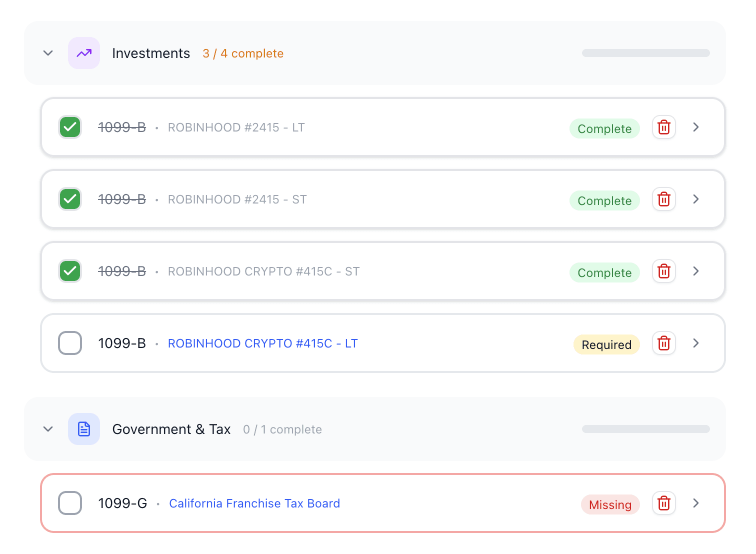
Task: Collapse the Government & Tax section
Action: [x=48, y=429]
